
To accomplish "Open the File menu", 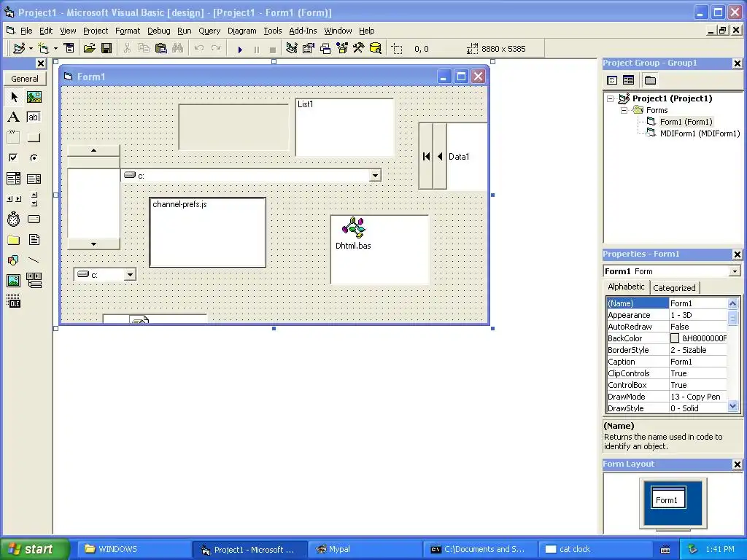I will click(26, 31).
